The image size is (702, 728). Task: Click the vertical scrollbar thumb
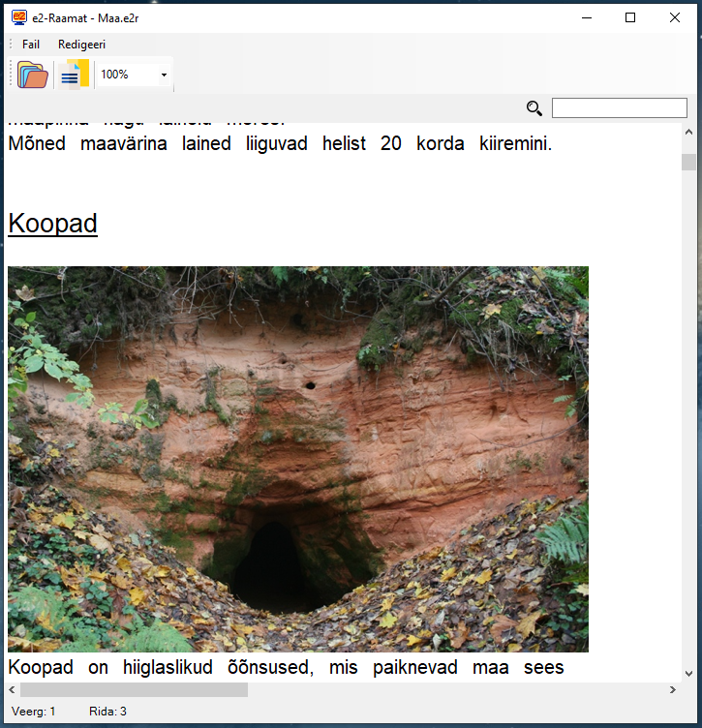(x=688, y=162)
